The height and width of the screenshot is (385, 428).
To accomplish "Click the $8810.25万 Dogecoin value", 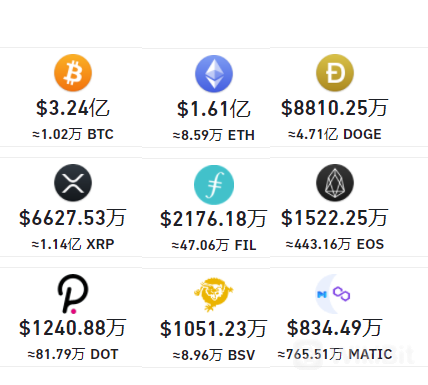I will [335, 108].
